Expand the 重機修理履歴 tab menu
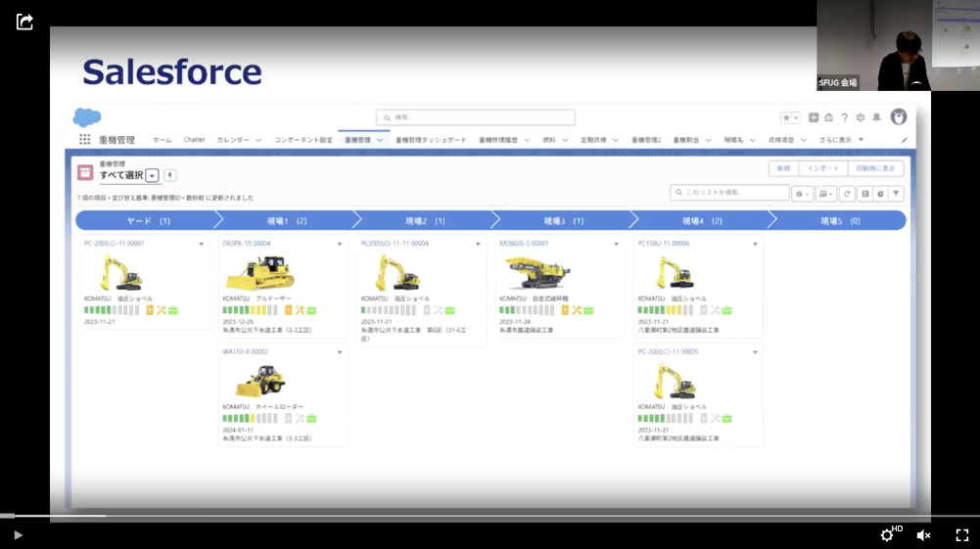980x549 pixels. pos(527,140)
